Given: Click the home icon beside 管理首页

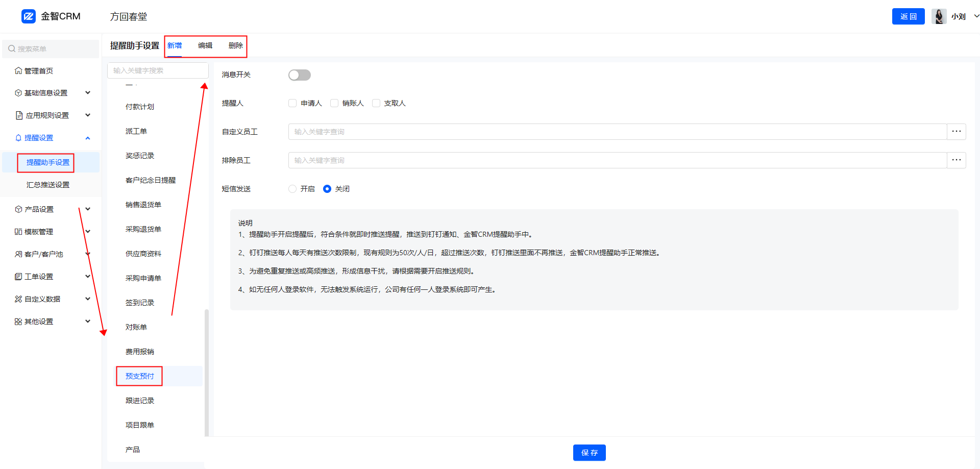Looking at the screenshot, I should point(18,71).
